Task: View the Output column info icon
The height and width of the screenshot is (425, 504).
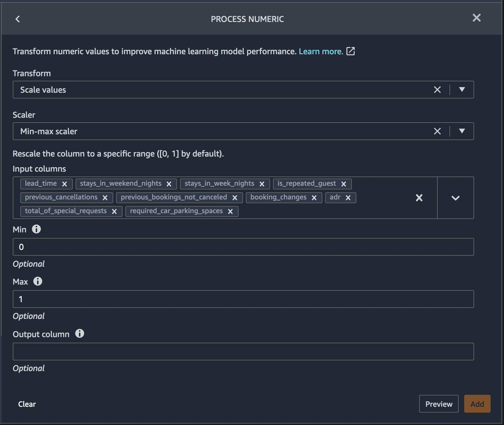Action: tap(79, 333)
